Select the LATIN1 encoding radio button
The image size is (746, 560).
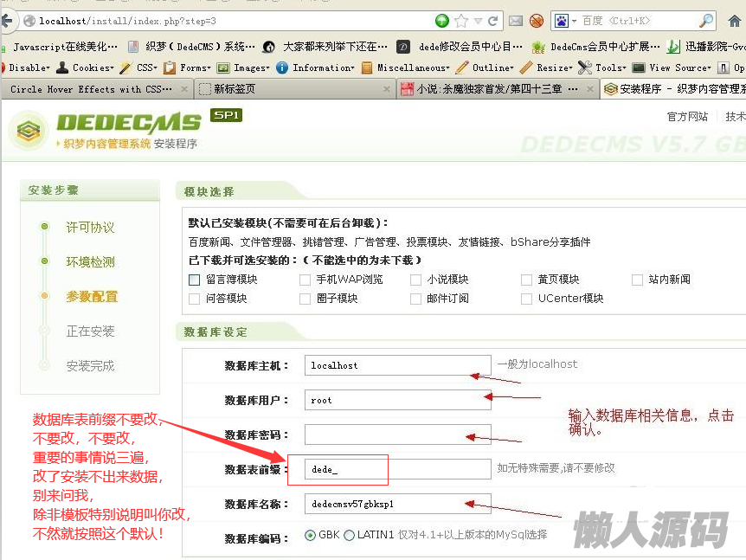350,535
